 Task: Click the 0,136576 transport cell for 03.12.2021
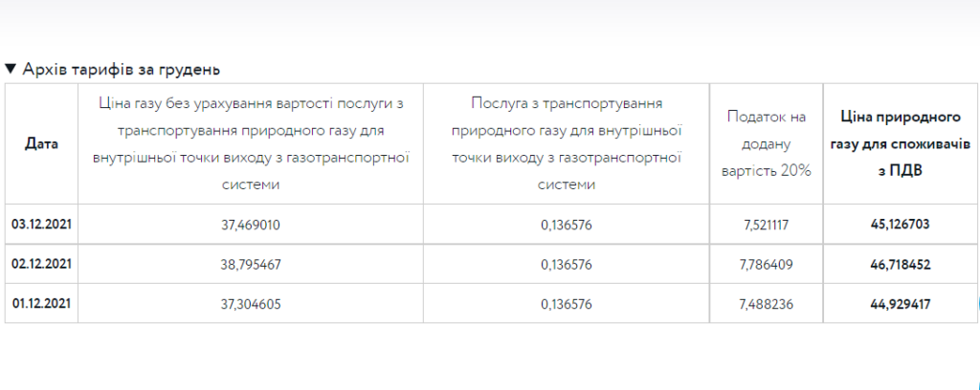(x=567, y=225)
